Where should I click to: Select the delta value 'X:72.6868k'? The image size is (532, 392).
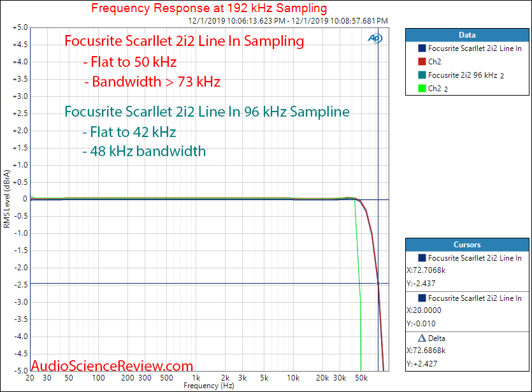tap(426, 351)
